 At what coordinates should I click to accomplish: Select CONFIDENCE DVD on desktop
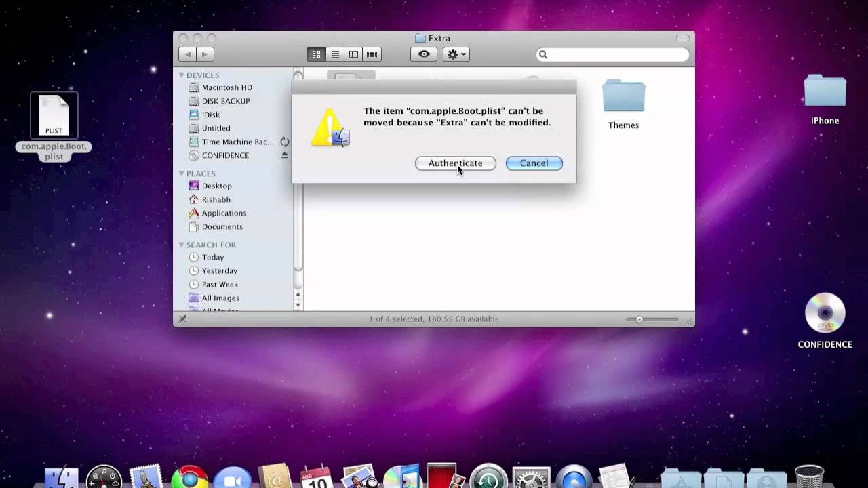point(825,321)
